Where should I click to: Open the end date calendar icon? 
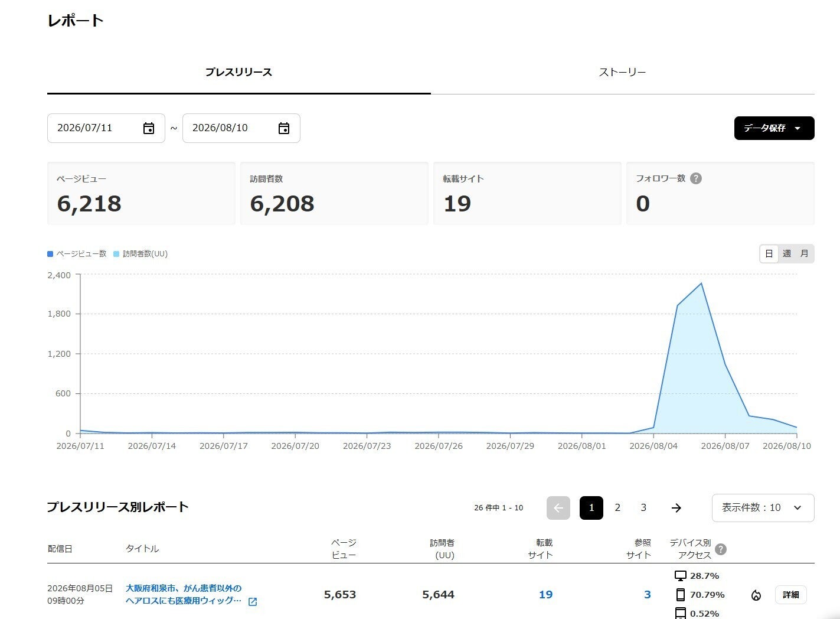point(284,128)
